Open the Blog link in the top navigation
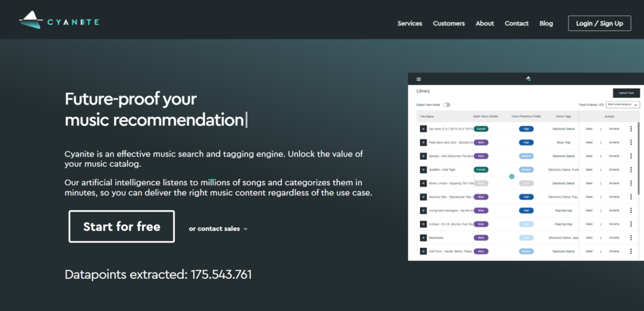Image resolution: width=644 pixels, height=311 pixels. pyautogui.click(x=546, y=23)
